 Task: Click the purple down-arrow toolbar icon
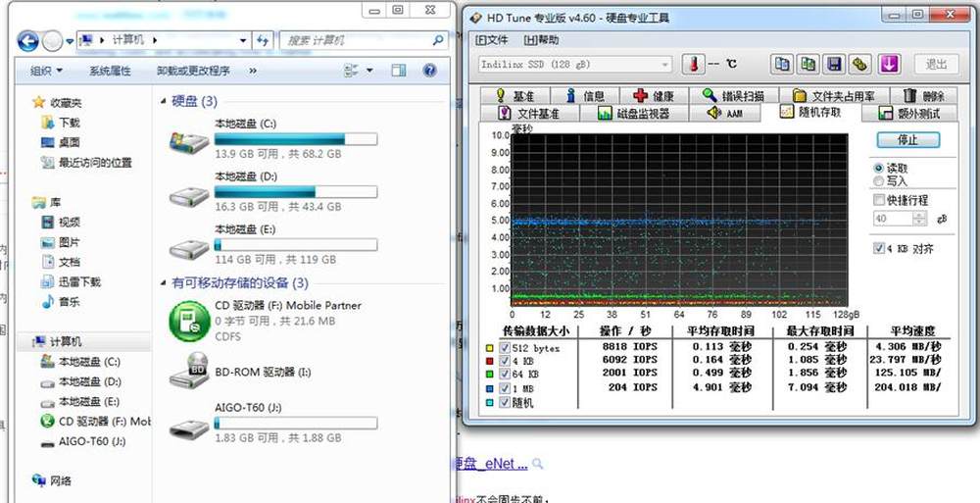click(889, 64)
